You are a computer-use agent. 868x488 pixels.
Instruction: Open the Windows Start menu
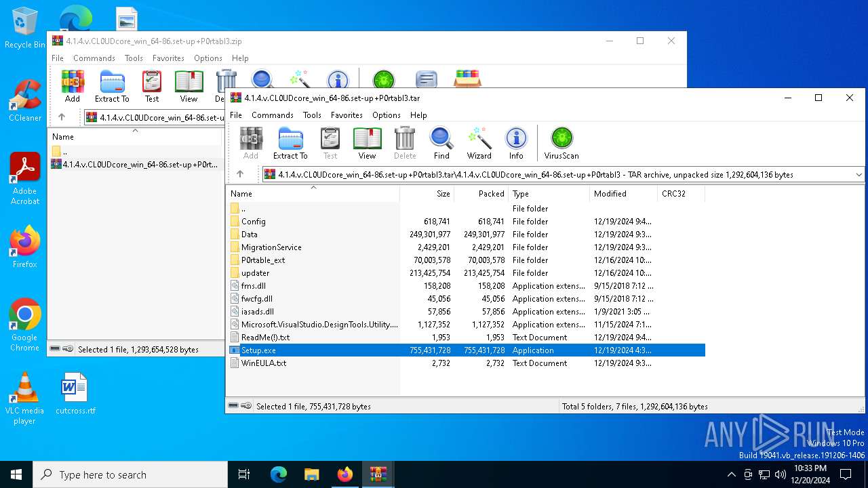pos(16,474)
